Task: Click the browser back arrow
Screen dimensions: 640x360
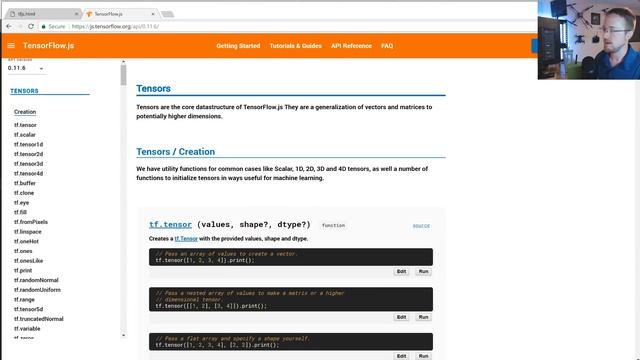Action: [x=9, y=26]
